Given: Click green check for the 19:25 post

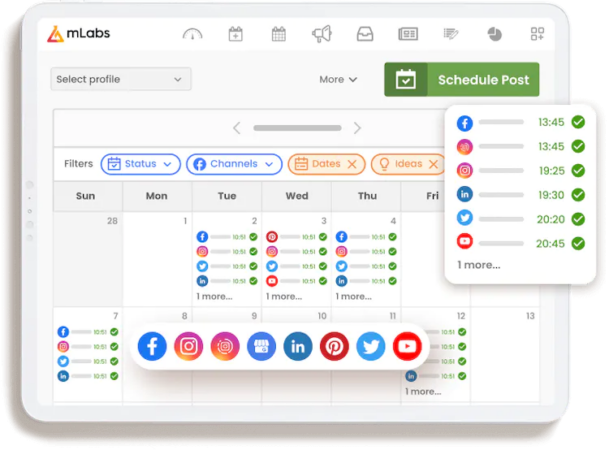Looking at the screenshot, I should [x=578, y=171].
